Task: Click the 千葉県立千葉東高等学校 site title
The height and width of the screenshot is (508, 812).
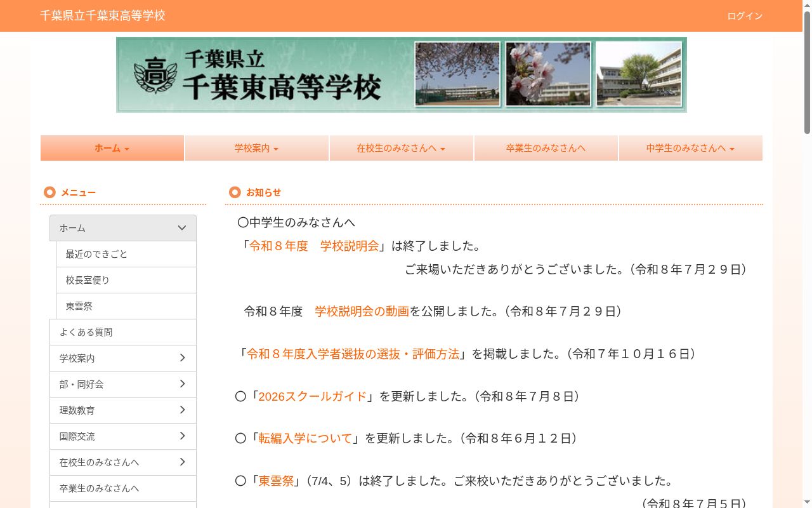Action: 103,15
